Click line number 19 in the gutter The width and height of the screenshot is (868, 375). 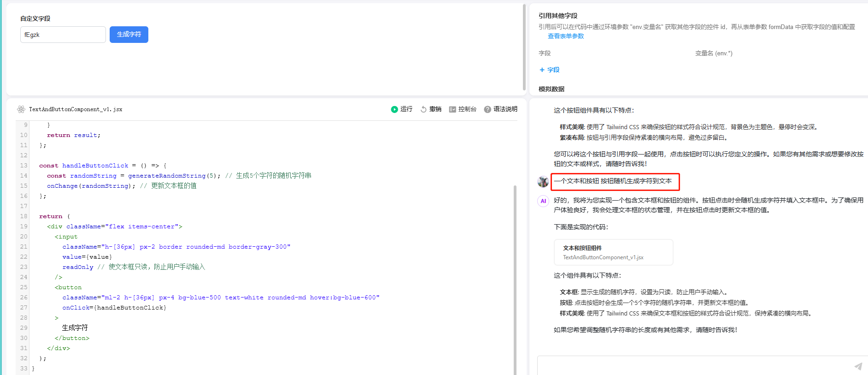pyautogui.click(x=23, y=226)
